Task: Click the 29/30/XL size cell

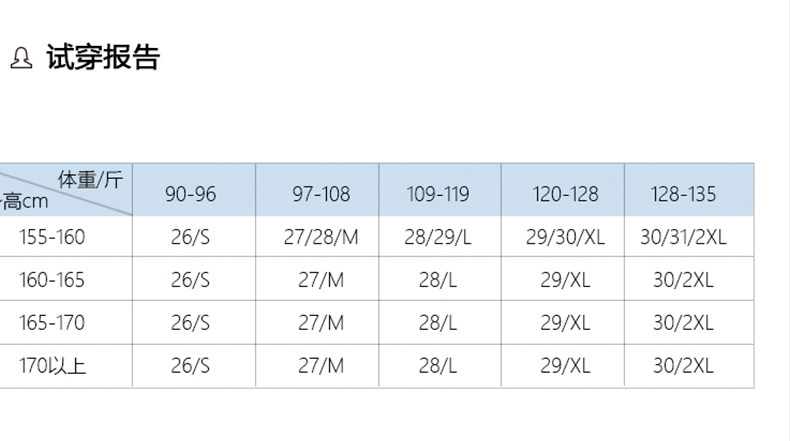Action: tap(565, 237)
